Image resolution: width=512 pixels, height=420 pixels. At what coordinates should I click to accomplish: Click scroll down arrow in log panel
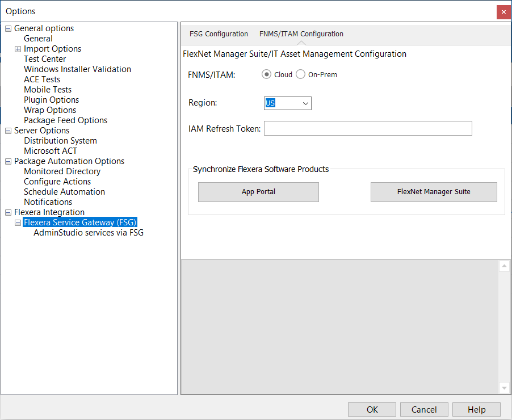pyautogui.click(x=504, y=388)
